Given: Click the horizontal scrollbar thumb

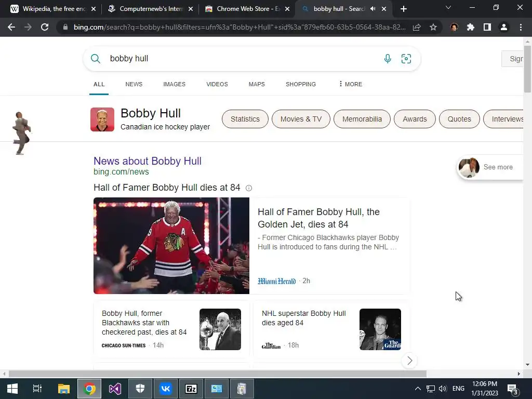Looking at the screenshot, I should pos(218,374).
